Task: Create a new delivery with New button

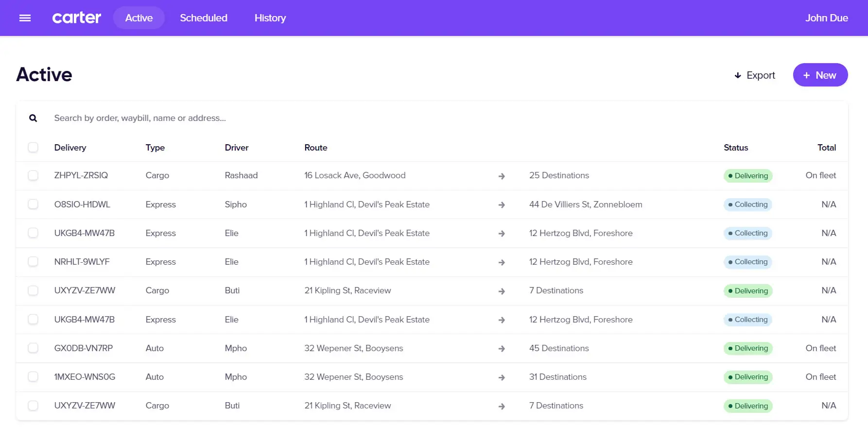Action: click(x=820, y=75)
